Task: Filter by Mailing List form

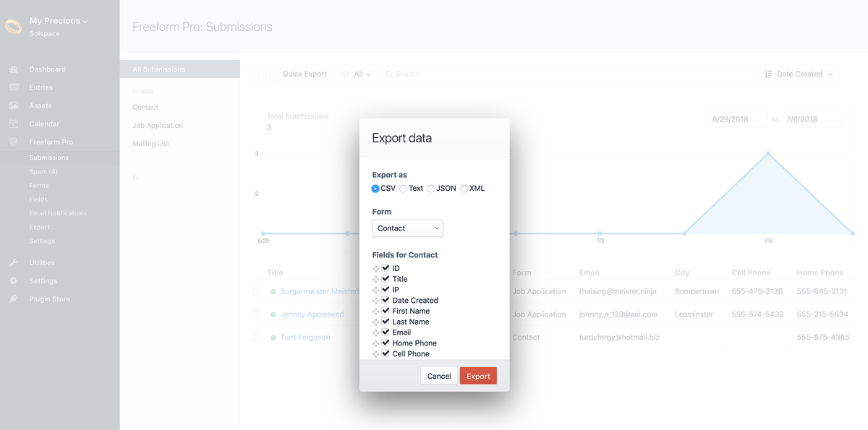Action: pyautogui.click(x=151, y=143)
